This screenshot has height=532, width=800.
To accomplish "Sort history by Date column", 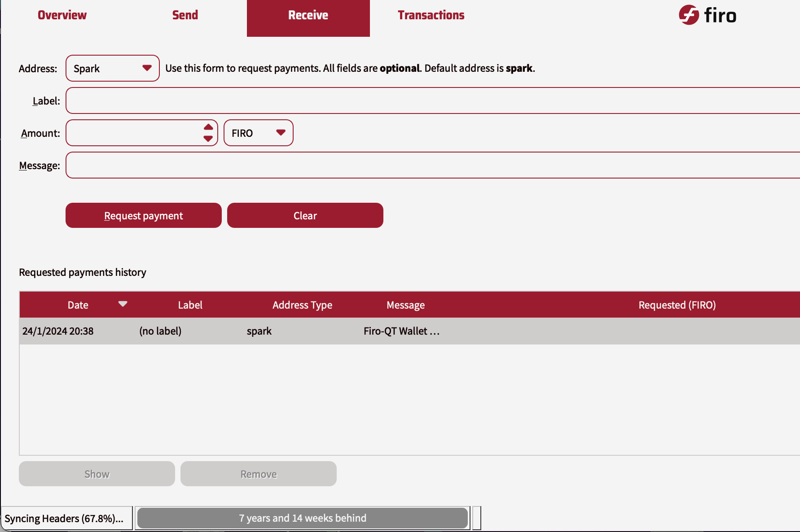I will click(78, 305).
